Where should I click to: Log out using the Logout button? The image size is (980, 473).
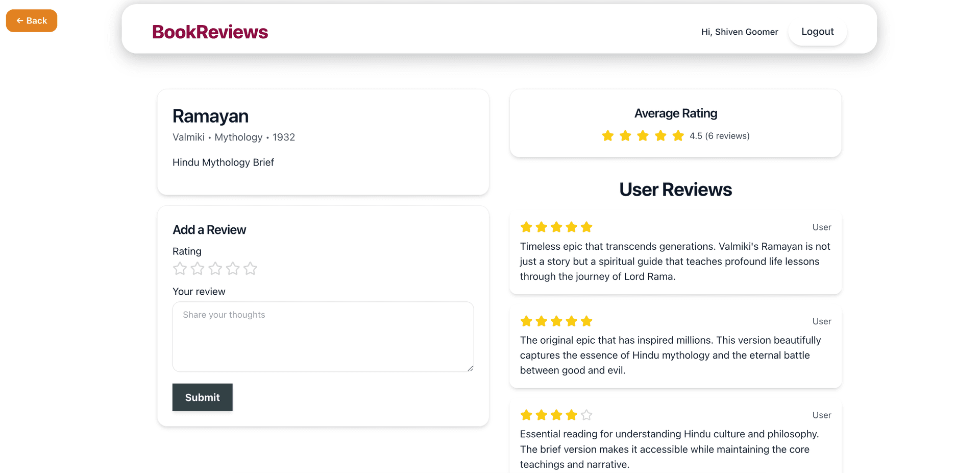[x=817, y=31]
